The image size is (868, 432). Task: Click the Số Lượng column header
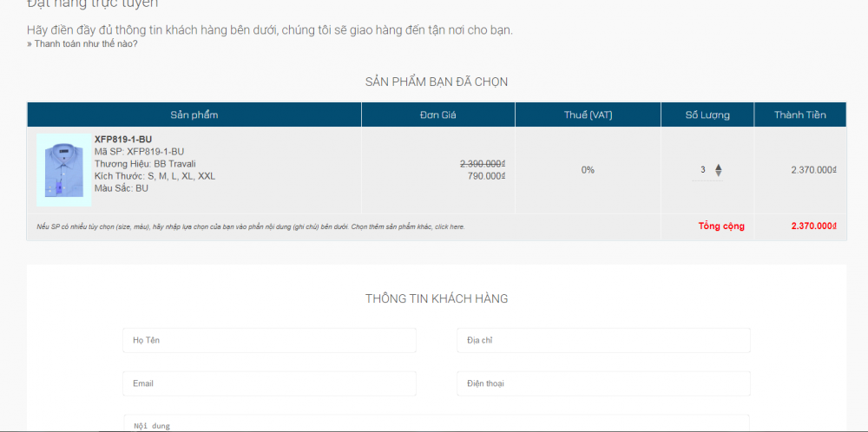pos(707,115)
